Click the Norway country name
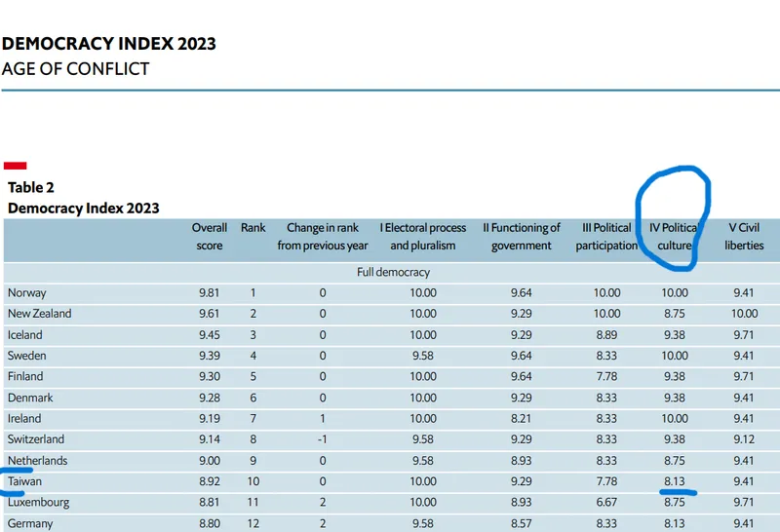The width and height of the screenshot is (780, 532). pyautogui.click(x=26, y=292)
